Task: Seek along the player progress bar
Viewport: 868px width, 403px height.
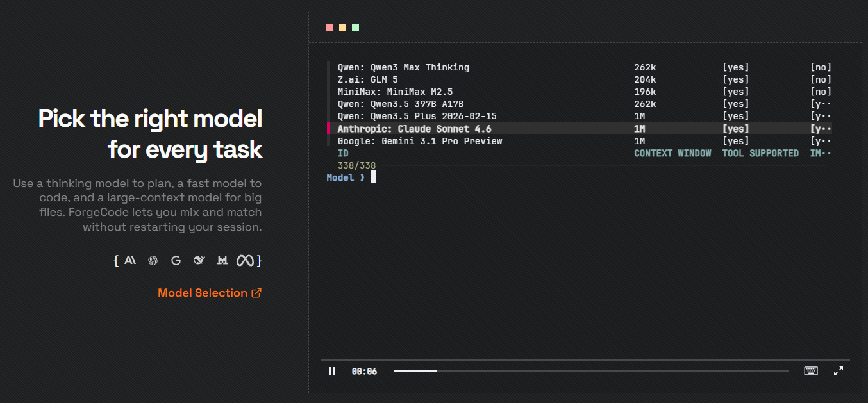Action: coord(591,371)
